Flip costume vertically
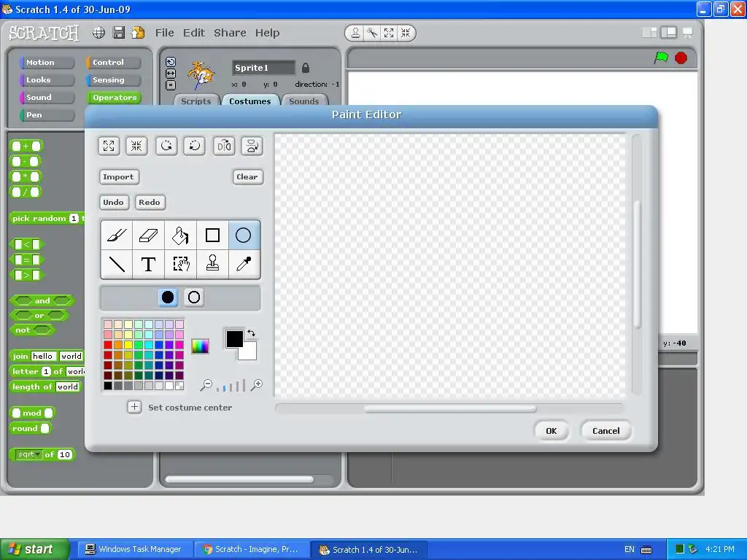The image size is (747, 560). click(252, 146)
